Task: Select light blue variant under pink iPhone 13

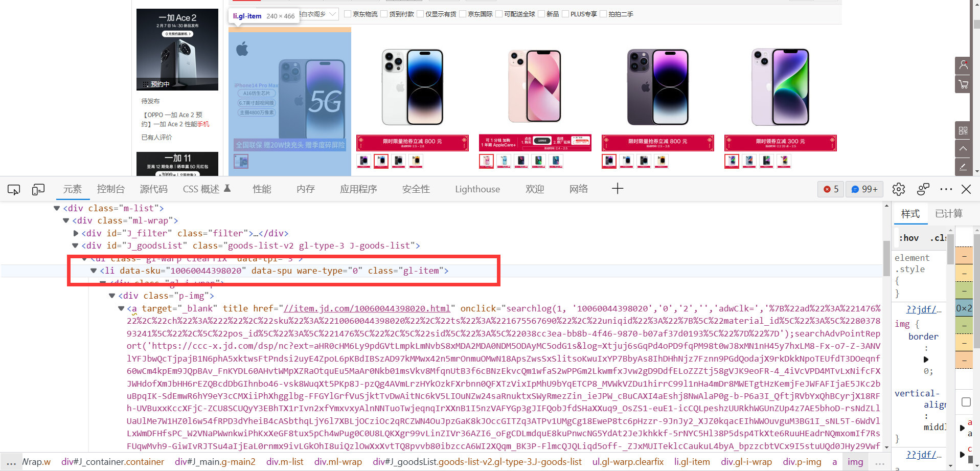Action: coord(504,161)
